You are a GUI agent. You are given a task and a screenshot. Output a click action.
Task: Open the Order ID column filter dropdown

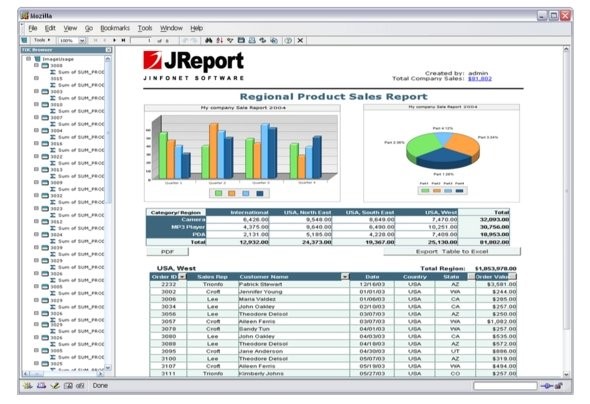[x=182, y=277]
